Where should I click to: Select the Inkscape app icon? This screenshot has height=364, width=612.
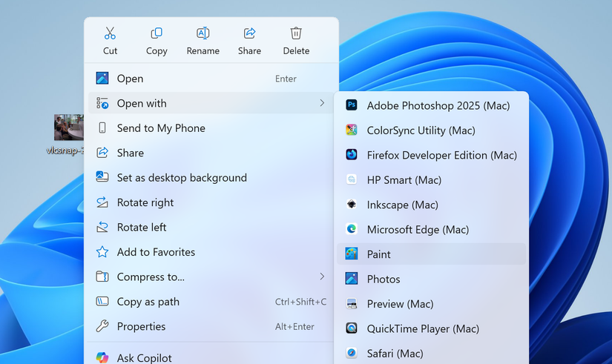tap(352, 205)
